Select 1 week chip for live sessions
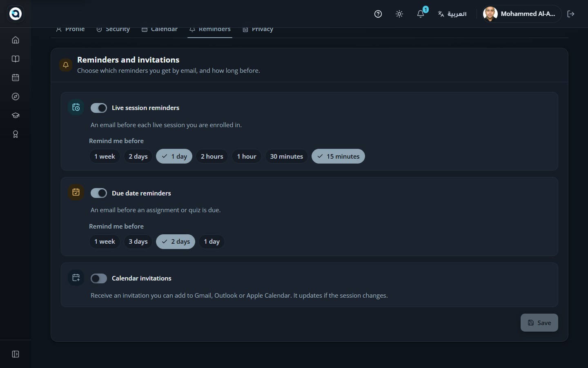Viewport: 588px width, 368px height. (105, 156)
